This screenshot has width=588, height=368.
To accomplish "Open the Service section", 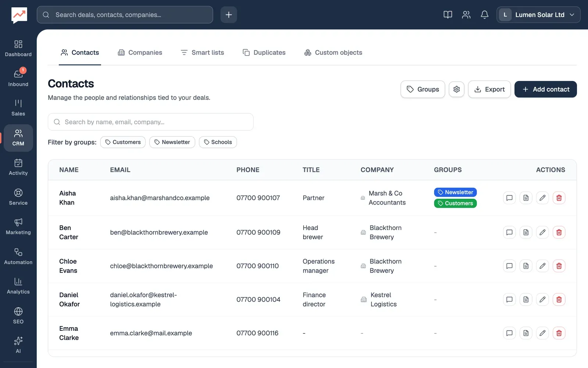I will point(18,197).
